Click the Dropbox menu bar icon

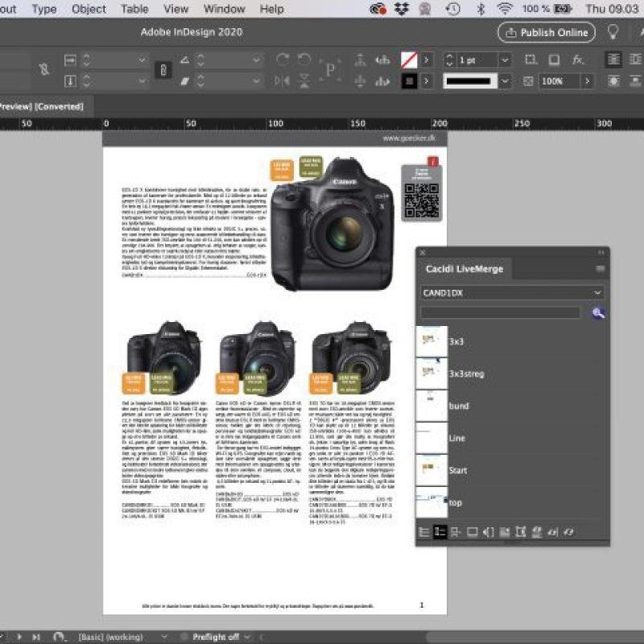pos(401,9)
